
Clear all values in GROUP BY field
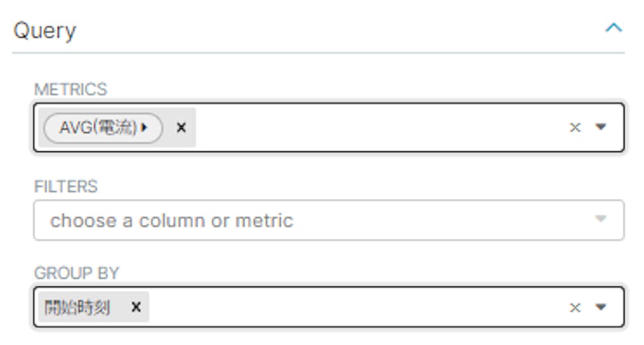click(575, 307)
